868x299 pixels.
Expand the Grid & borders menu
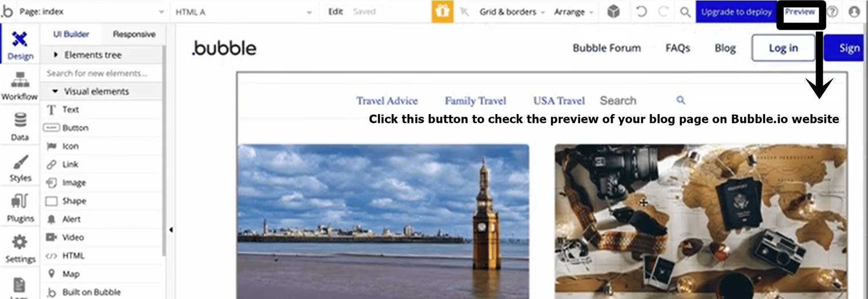(x=512, y=11)
